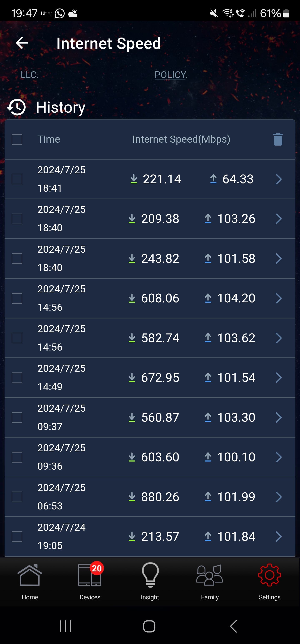Expand details for the 880.26 download result

click(279, 497)
